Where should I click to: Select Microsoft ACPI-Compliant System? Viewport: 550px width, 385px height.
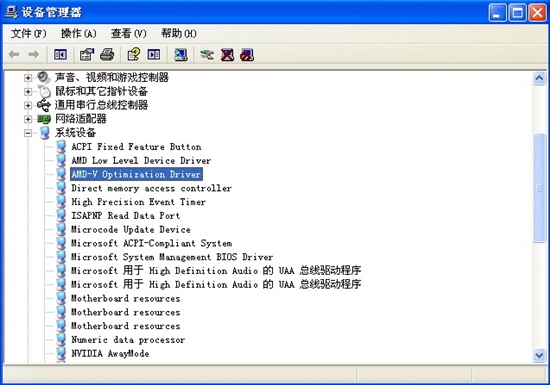(152, 243)
